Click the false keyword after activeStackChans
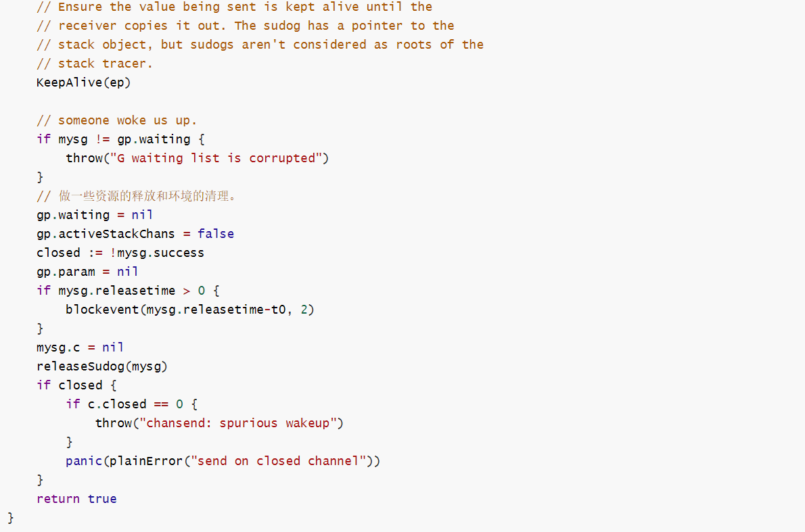The width and height of the screenshot is (805, 532). tap(216, 234)
